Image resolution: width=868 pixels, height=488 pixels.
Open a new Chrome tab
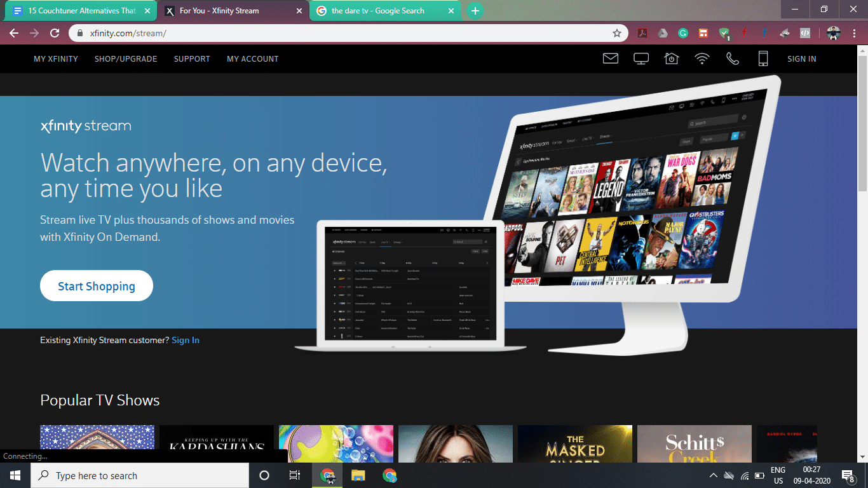tap(475, 11)
